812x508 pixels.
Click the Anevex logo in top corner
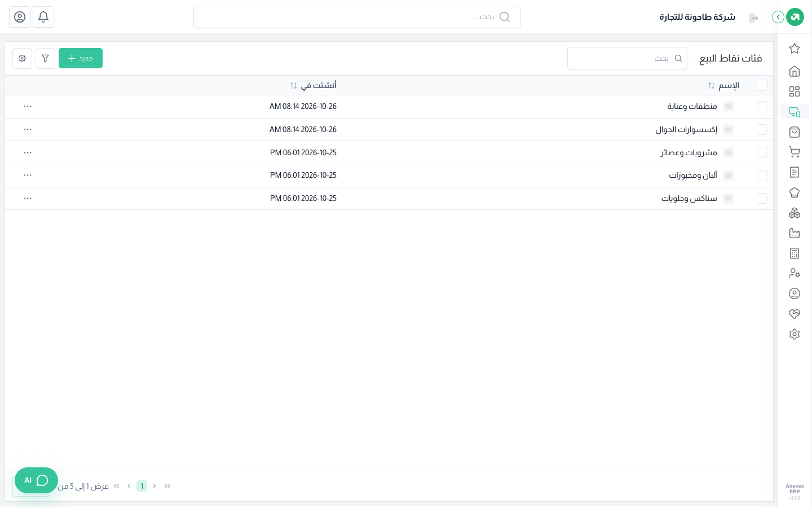tap(795, 17)
